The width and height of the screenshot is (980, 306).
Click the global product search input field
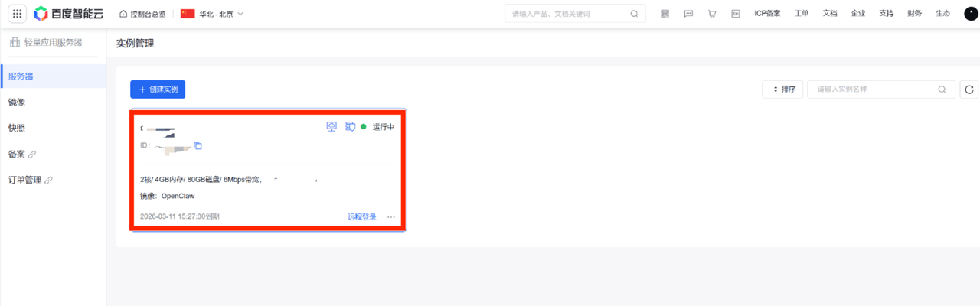click(x=568, y=14)
